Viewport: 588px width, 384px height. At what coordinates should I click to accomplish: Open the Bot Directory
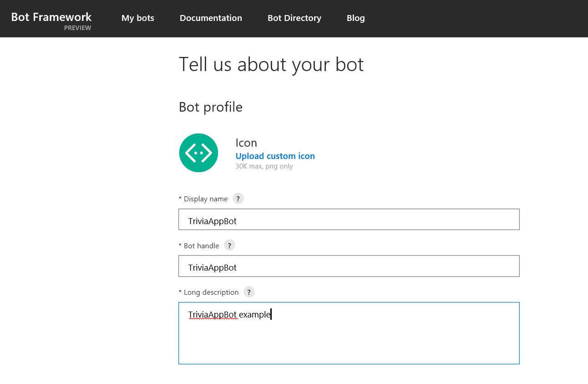[x=294, y=18]
